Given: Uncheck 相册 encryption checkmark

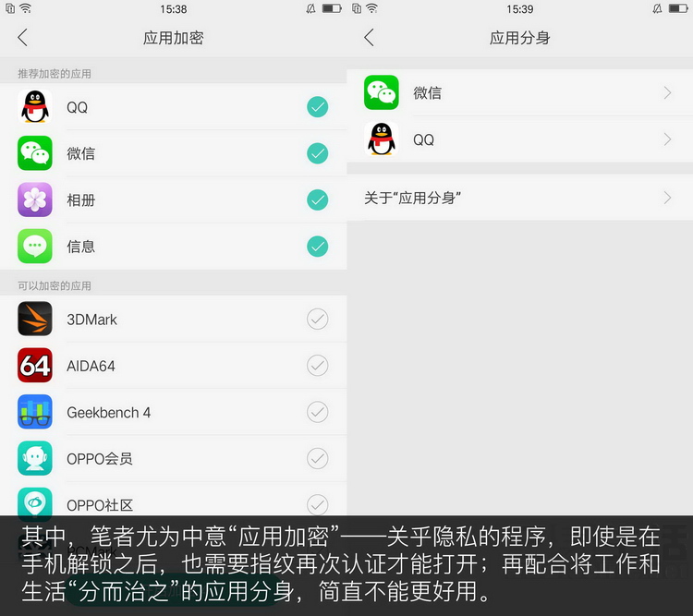Looking at the screenshot, I should point(317,199).
